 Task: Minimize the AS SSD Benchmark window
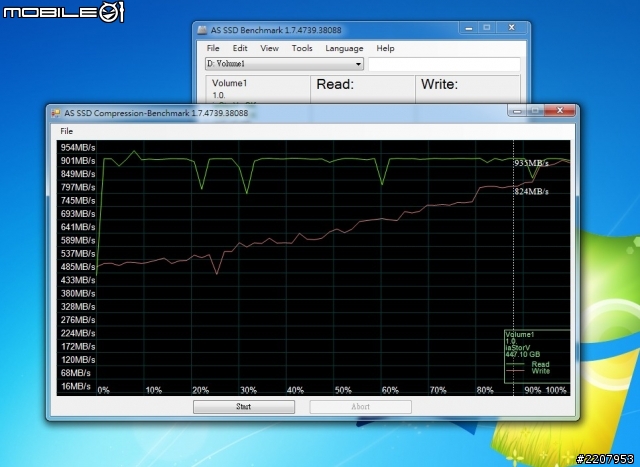[469, 28]
